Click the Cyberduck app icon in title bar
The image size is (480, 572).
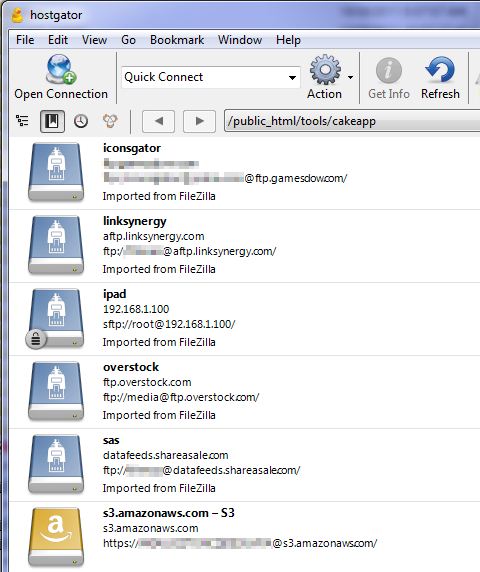tap(17, 15)
